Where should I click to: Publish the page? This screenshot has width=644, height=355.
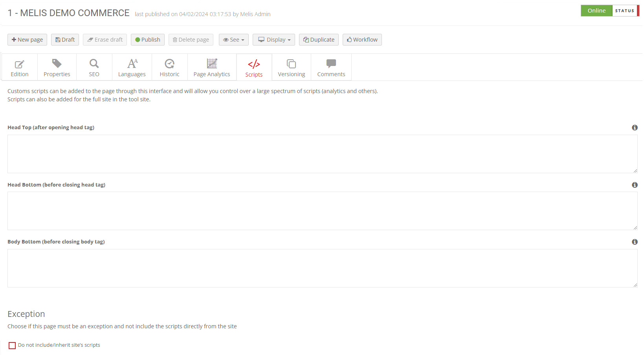pyautogui.click(x=148, y=40)
